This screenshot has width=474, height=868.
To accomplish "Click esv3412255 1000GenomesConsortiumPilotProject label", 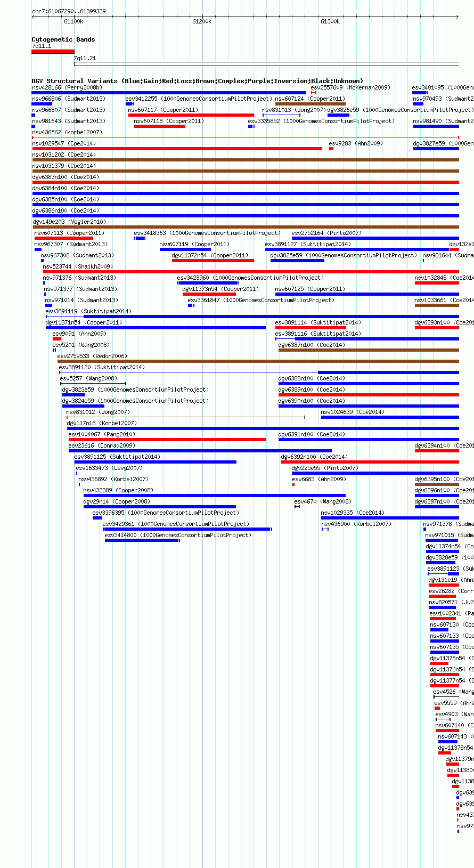I will click(199, 99).
